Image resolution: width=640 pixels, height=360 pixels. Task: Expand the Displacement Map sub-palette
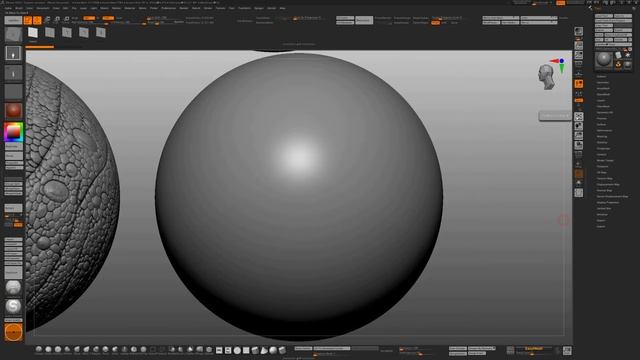coord(608,184)
